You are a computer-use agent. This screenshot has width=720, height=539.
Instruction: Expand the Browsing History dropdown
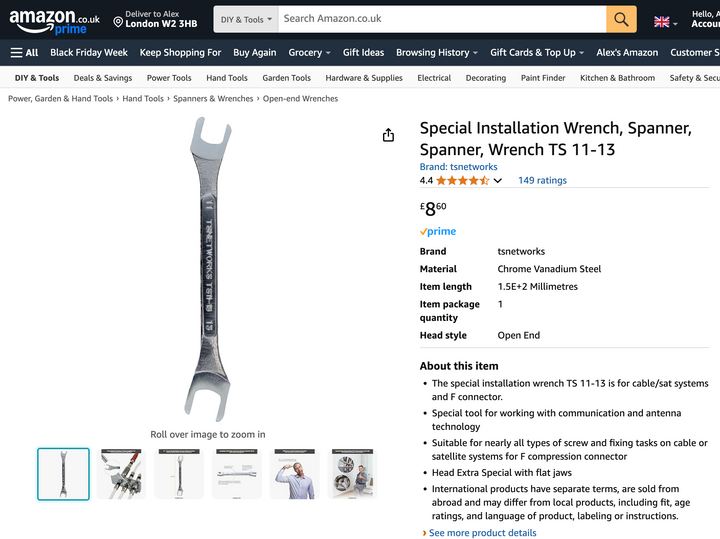pos(436,52)
